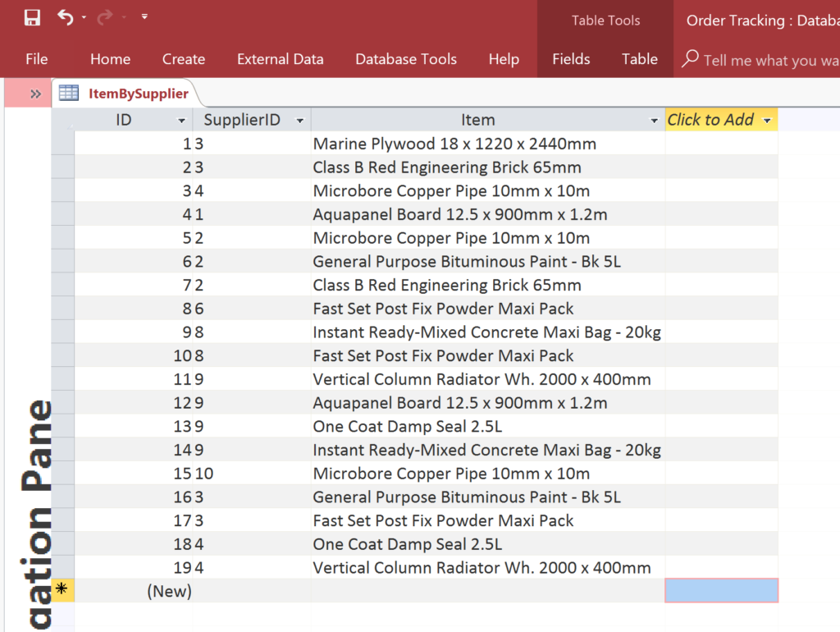840x632 pixels.
Task: Open the SupplierID column filter dropdown
Action: (x=300, y=121)
